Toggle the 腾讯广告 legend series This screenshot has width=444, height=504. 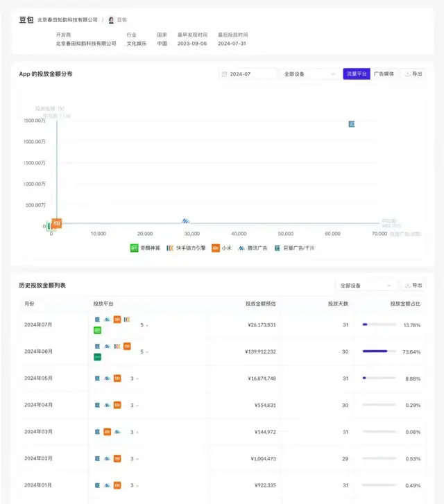click(x=253, y=247)
